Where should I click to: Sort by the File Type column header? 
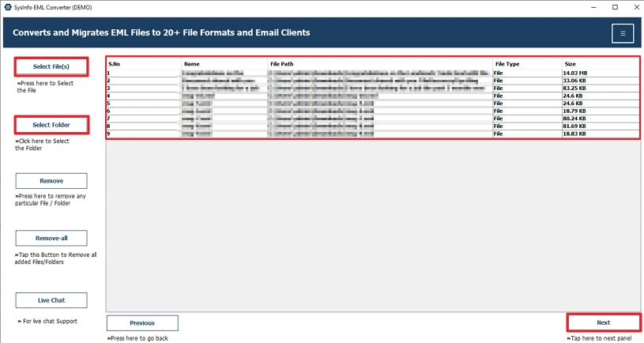(527, 64)
